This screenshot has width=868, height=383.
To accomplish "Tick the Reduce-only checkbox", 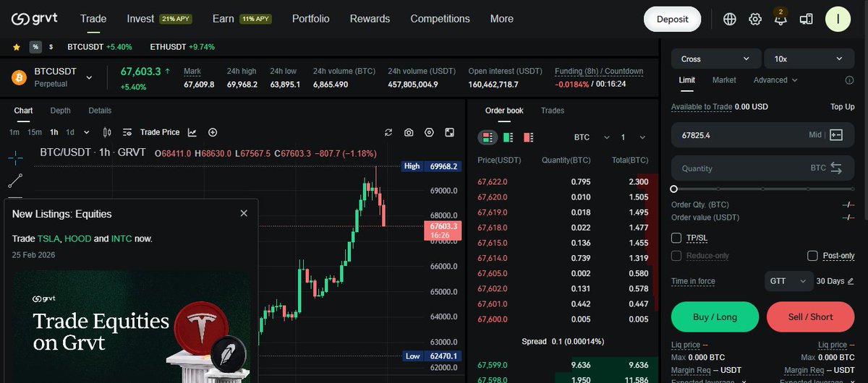I will click(676, 256).
